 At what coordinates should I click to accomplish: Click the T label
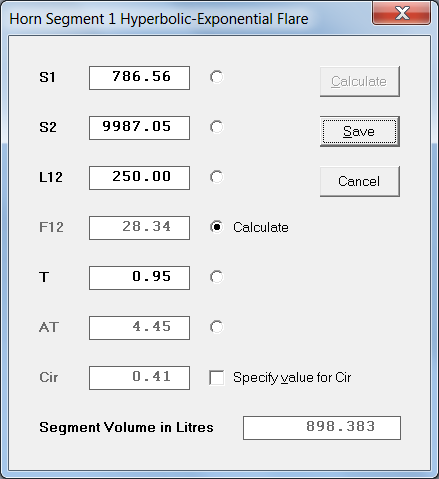tap(44, 277)
